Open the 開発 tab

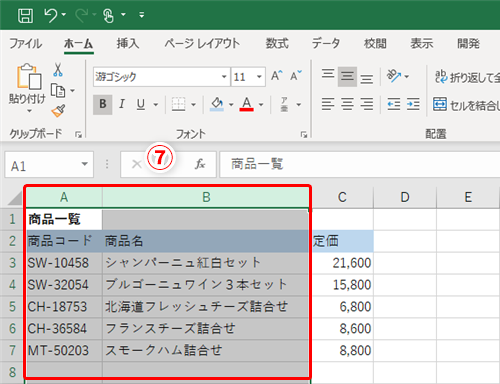click(x=468, y=44)
